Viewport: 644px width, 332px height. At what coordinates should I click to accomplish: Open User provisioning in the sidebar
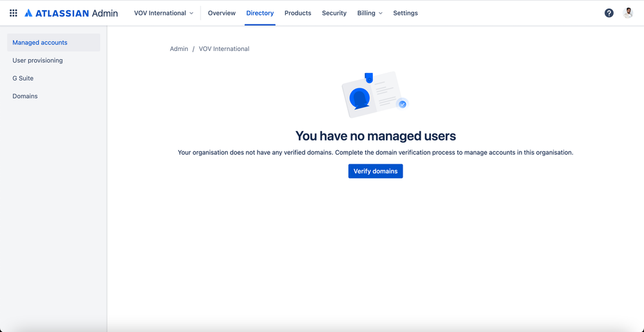point(54,61)
